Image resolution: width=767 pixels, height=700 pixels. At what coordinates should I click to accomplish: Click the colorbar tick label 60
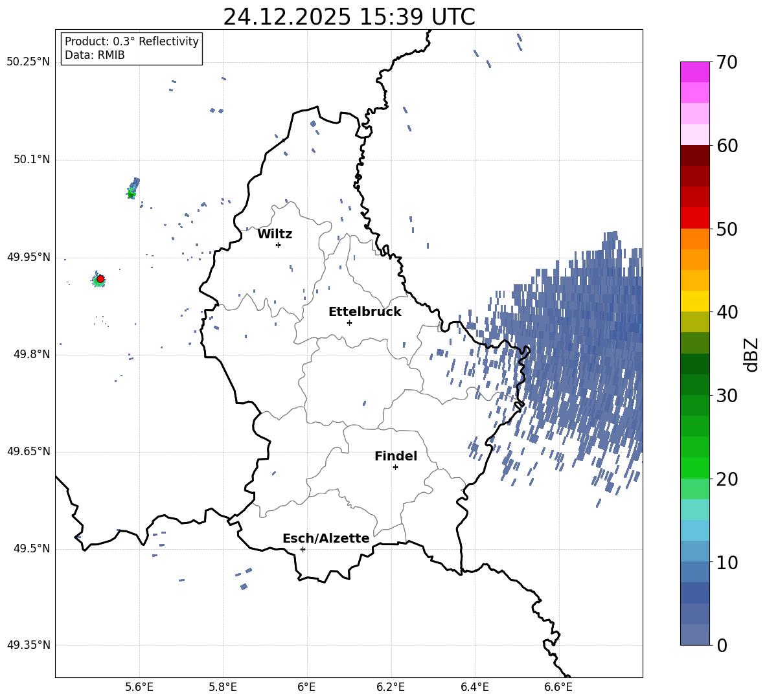pos(727,146)
